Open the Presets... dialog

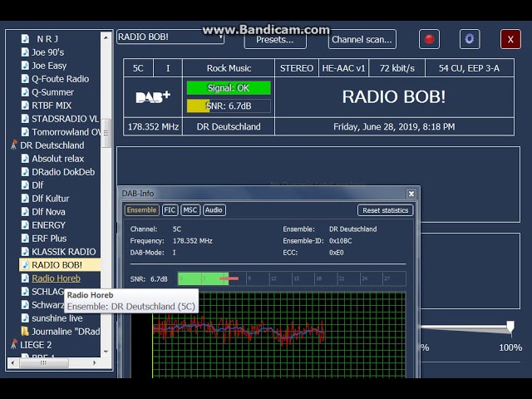275,40
